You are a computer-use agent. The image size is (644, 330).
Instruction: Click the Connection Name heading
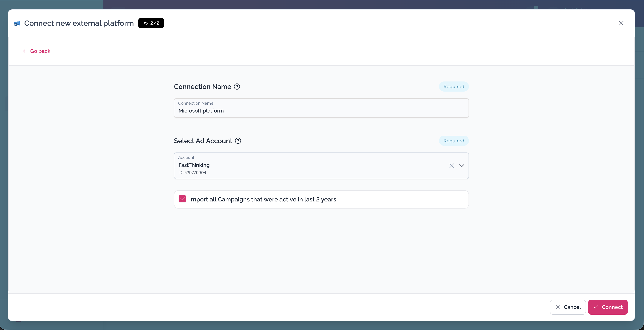click(x=203, y=87)
